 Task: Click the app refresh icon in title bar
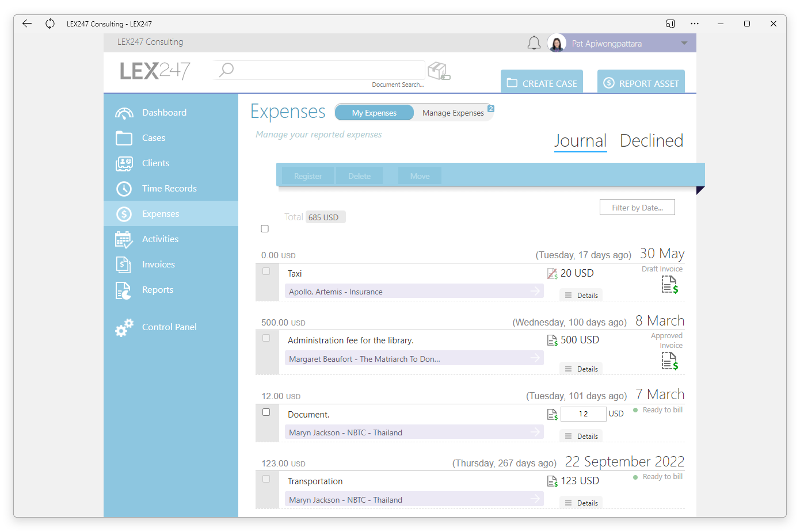pyautogui.click(x=50, y=24)
